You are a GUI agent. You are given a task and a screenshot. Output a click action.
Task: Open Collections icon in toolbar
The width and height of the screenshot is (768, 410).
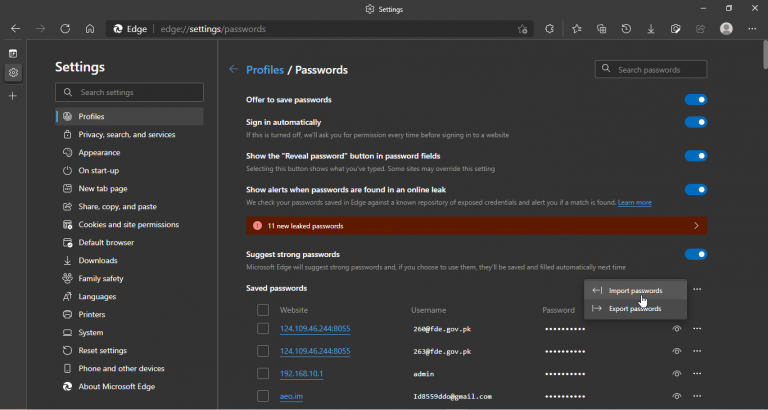pyautogui.click(x=601, y=29)
